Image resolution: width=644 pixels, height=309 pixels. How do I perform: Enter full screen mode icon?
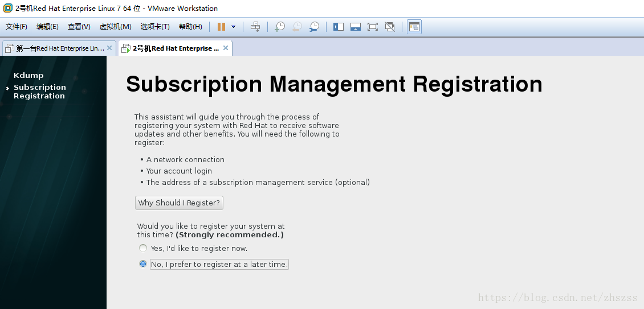tap(373, 27)
